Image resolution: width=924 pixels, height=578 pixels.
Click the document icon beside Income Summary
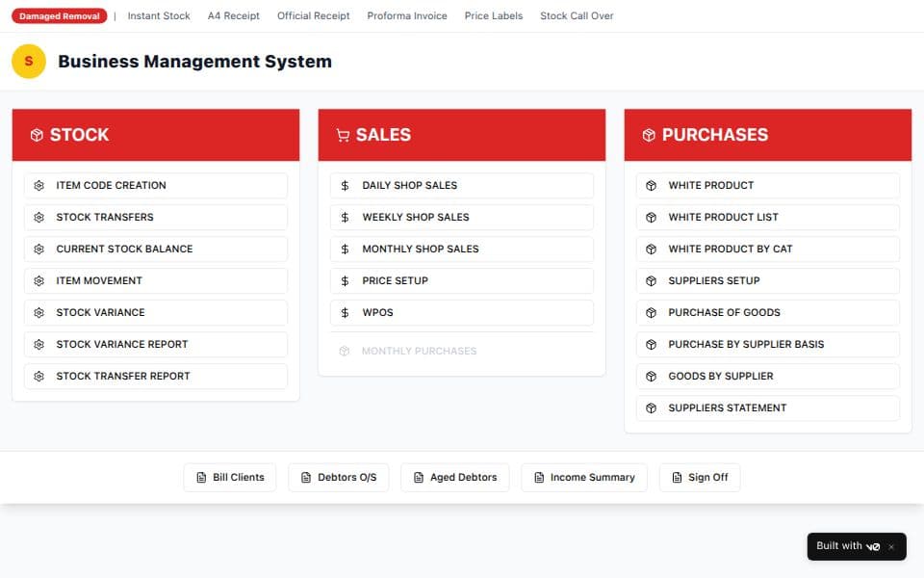[540, 477]
